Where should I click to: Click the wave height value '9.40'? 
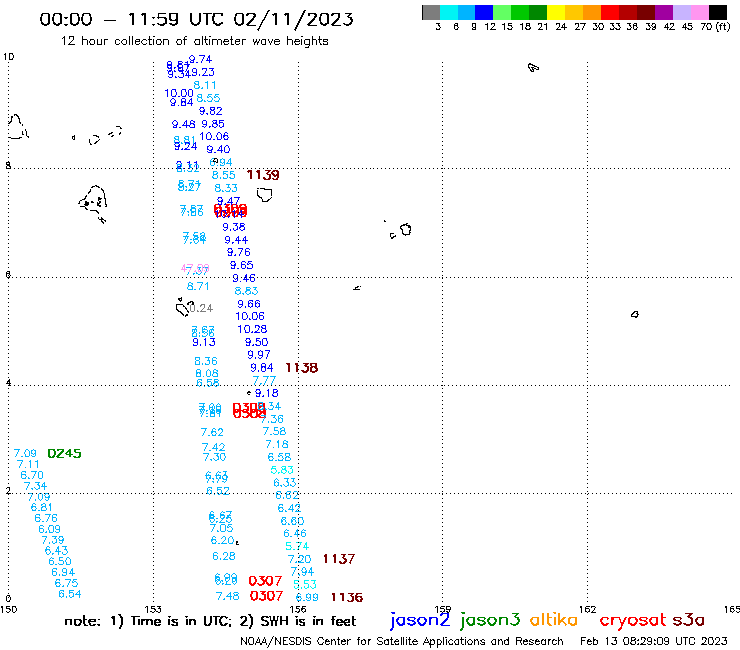218,149
